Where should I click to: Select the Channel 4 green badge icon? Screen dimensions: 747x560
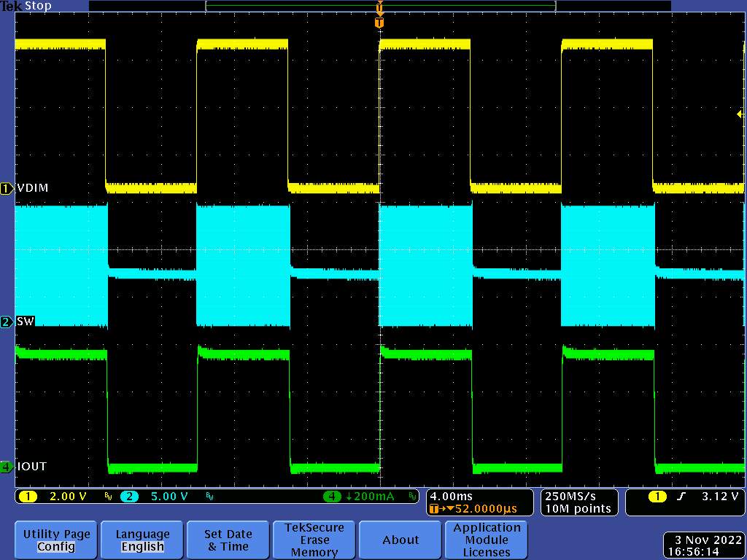(x=333, y=497)
